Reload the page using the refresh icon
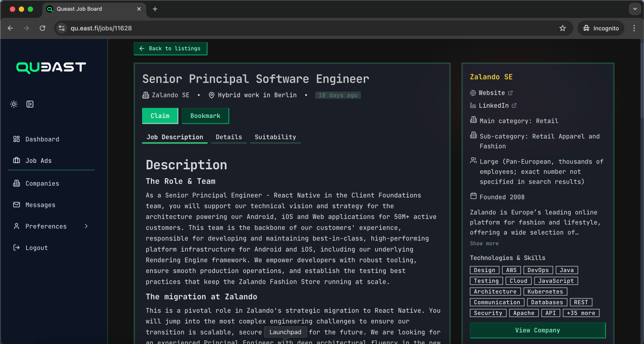This screenshot has width=644, height=344. tap(42, 28)
